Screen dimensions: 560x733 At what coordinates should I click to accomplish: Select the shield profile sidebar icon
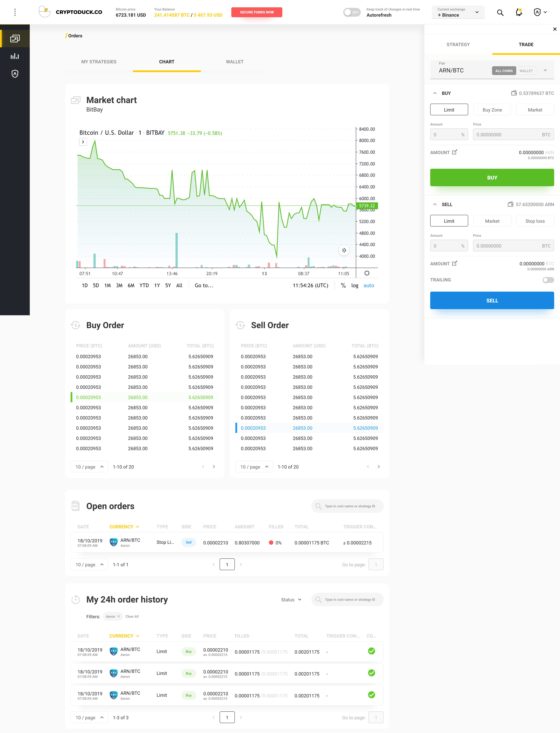pyautogui.click(x=15, y=74)
